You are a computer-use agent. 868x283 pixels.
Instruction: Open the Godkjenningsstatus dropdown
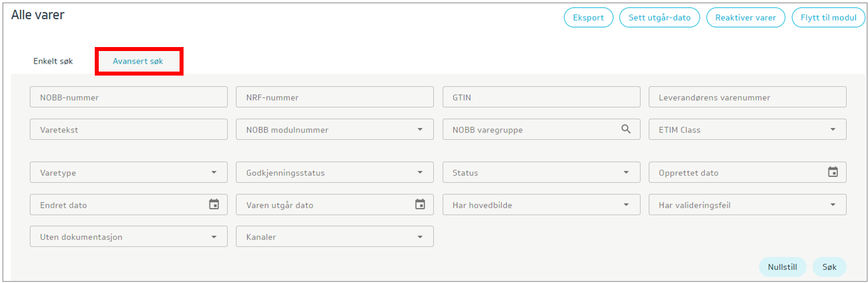pos(420,172)
